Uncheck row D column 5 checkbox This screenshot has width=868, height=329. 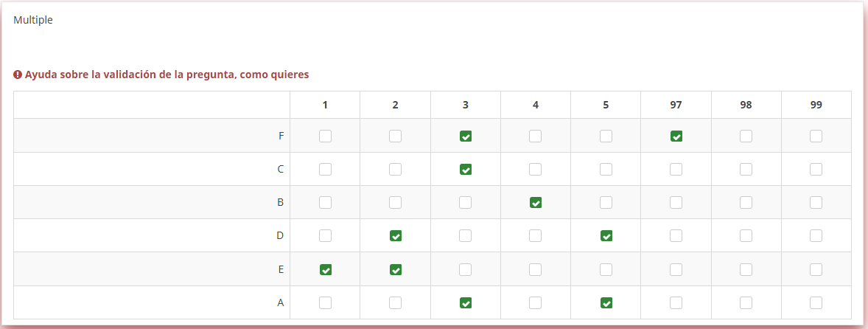point(606,236)
